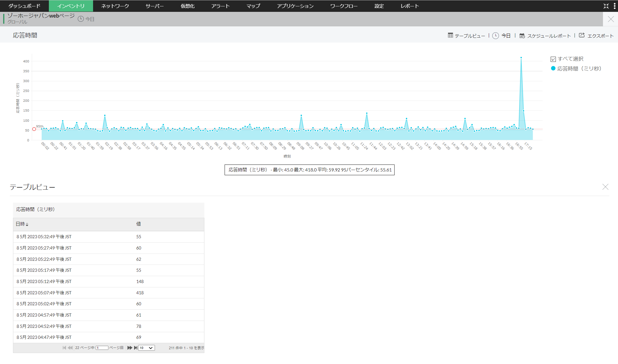The height and width of the screenshot is (364, 618).
Task: Open the vertical three-dot menu
Action: pos(615,6)
